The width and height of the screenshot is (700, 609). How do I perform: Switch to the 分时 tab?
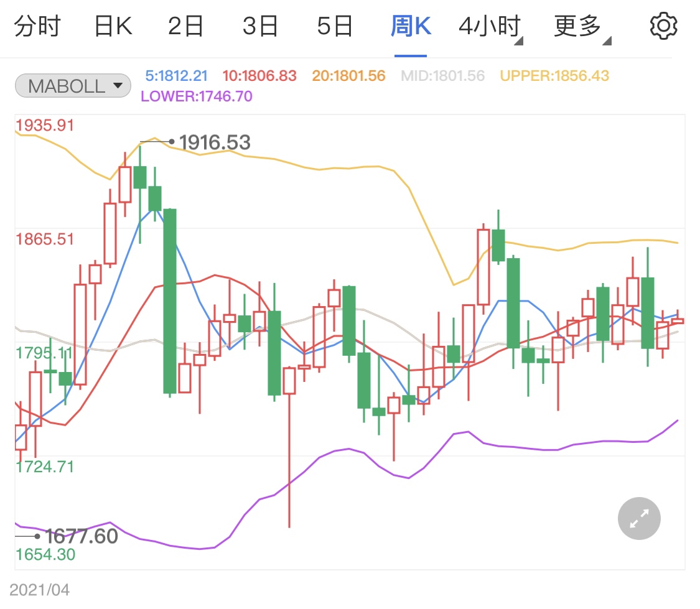[37, 27]
